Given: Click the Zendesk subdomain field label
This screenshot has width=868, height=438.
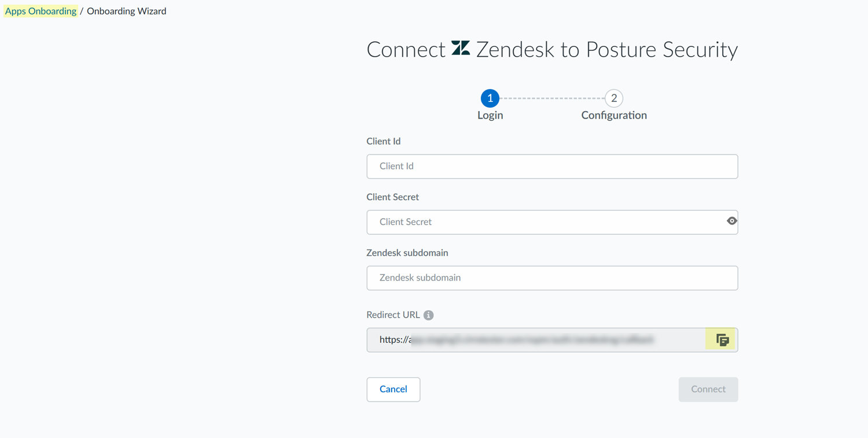Looking at the screenshot, I should [x=407, y=253].
